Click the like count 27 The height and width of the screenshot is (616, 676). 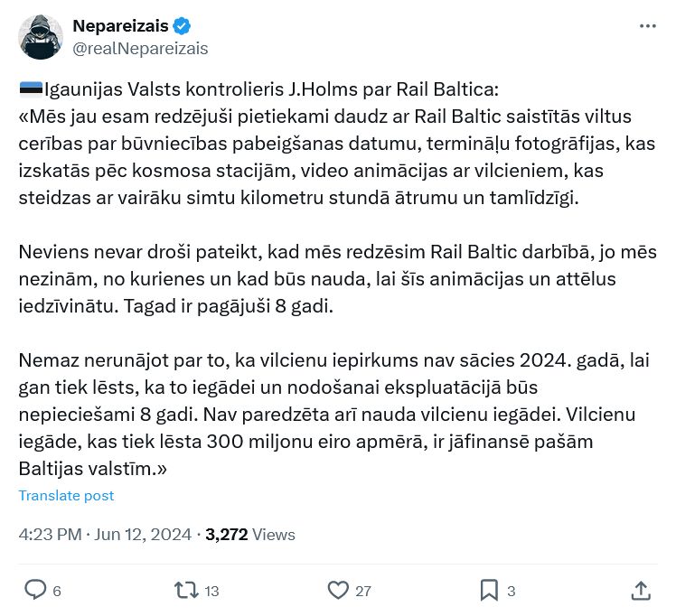[x=363, y=591]
